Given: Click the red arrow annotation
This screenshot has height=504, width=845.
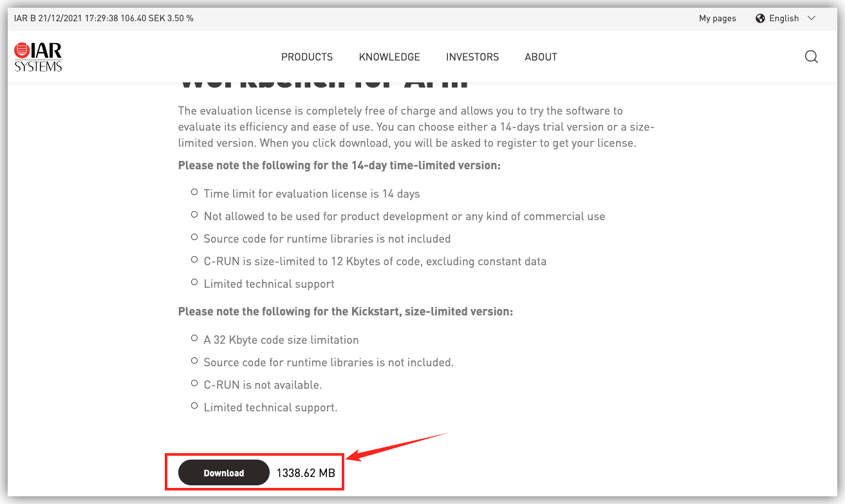Looking at the screenshot, I should pyautogui.click(x=396, y=446).
